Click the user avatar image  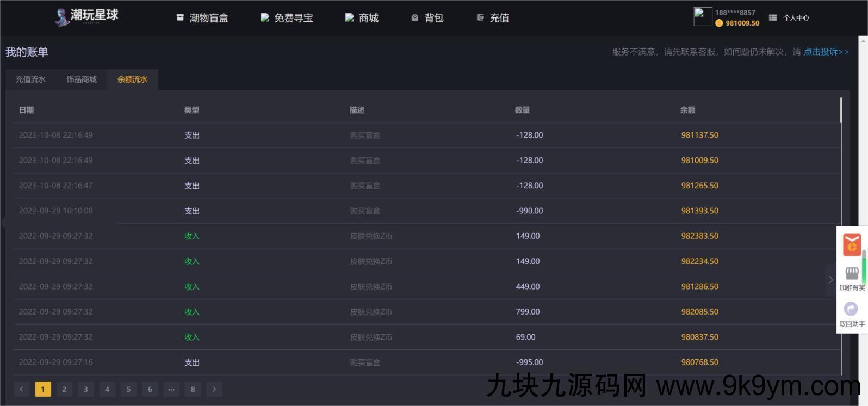click(x=703, y=17)
